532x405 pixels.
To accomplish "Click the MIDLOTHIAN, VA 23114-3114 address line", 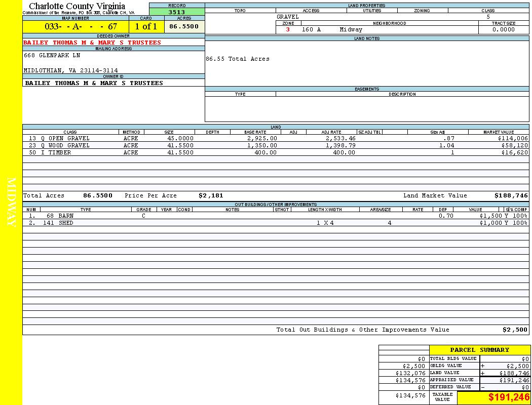I will click(x=71, y=70).
